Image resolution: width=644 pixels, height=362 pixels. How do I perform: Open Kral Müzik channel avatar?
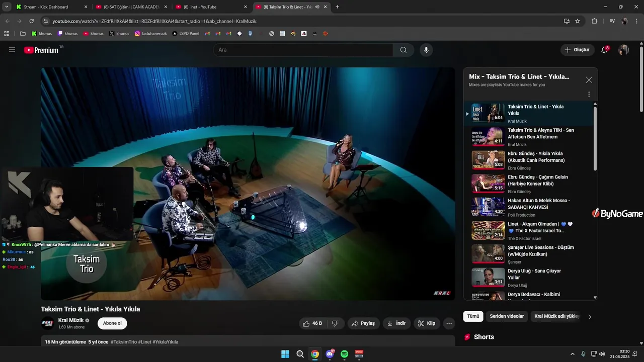click(47, 323)
